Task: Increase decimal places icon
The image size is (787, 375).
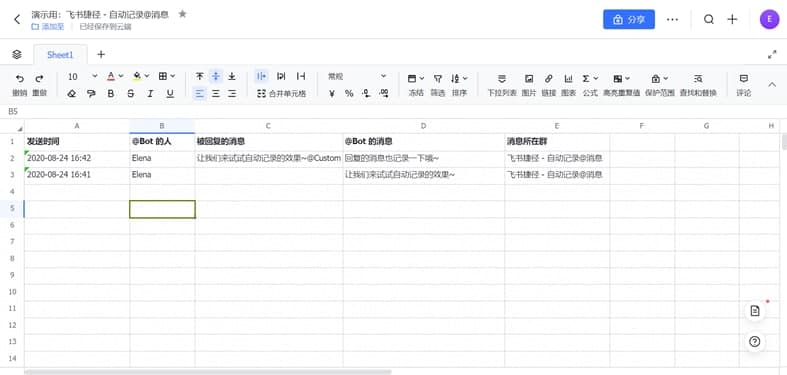Action: coord(384,93)
